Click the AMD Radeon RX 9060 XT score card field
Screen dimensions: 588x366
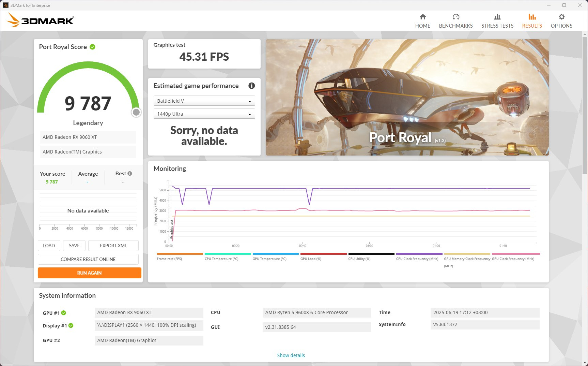coord(88,137)
